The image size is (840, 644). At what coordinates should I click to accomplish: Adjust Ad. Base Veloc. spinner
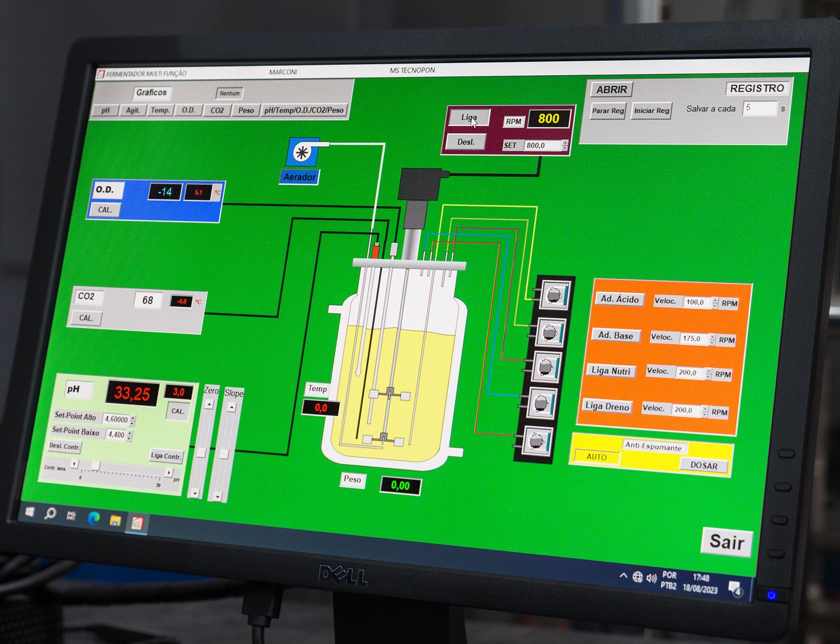(x=712, y=339)
